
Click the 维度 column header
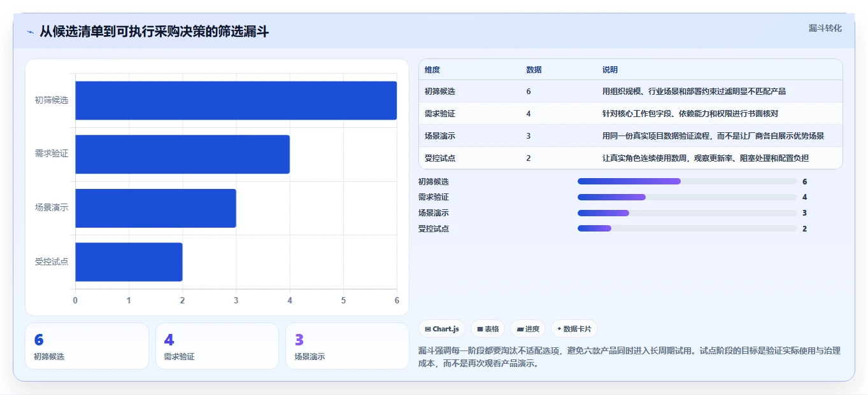click(432, 70)
